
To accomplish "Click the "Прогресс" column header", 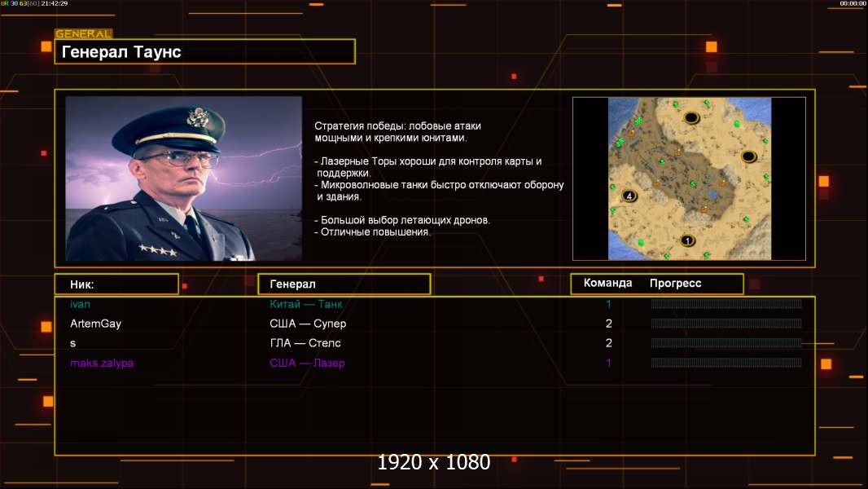I will [675, 283].
